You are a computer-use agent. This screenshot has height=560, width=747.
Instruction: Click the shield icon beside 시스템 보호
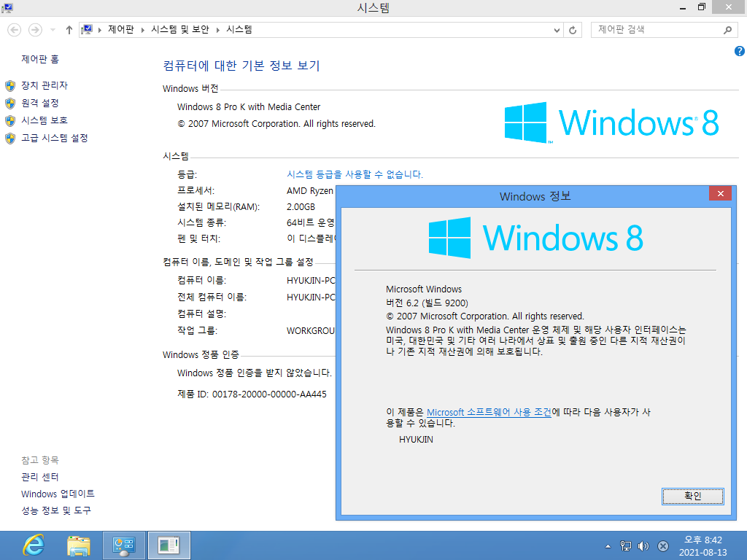point(10,120)
